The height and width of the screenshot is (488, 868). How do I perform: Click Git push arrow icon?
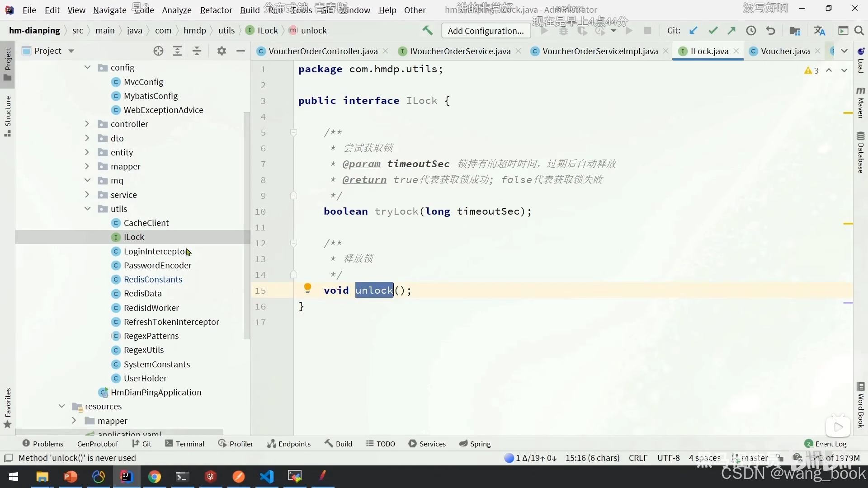(731, 30)
